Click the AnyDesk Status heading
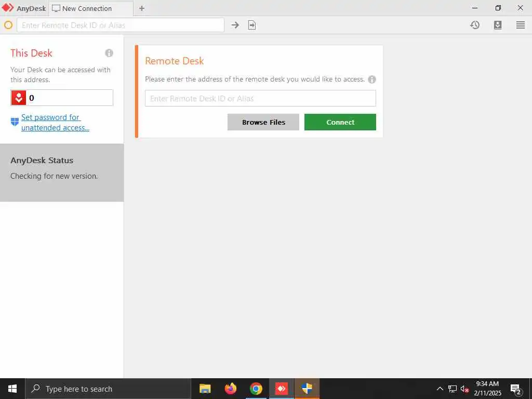This screenshot has width=532, height=399. coord(42,161)
